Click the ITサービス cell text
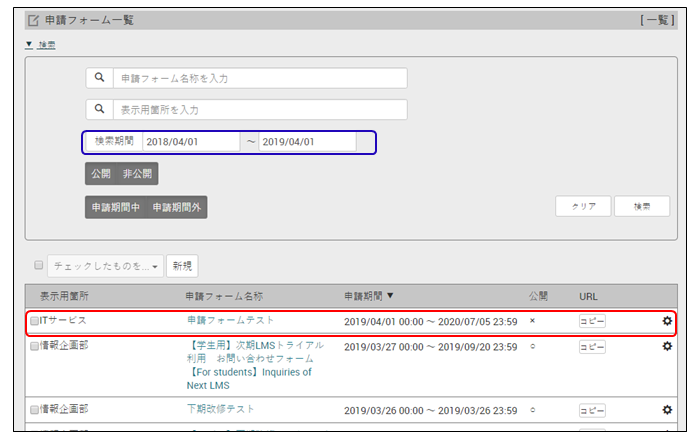 pos(63,320)
